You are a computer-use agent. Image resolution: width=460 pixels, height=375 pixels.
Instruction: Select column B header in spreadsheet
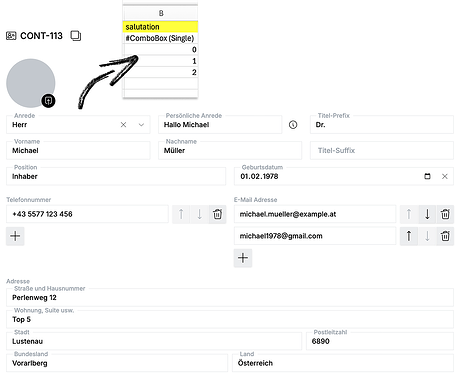pyautogui.click(x=160, y=13)
